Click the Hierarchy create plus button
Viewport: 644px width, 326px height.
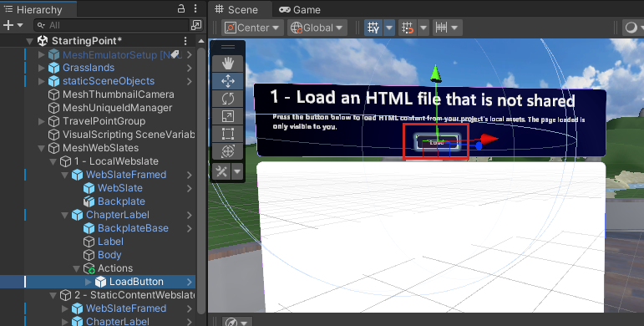point(8,25)
